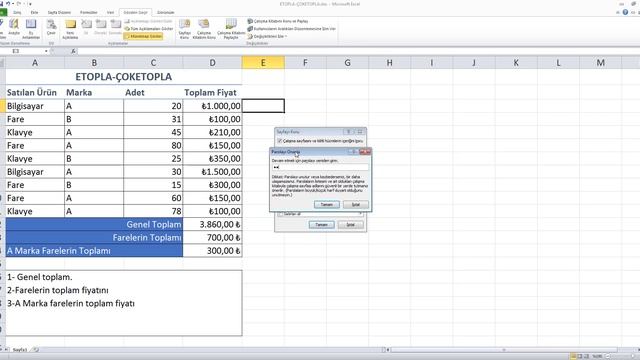Open the Eş Anlamlılar thesaurus

31,29
